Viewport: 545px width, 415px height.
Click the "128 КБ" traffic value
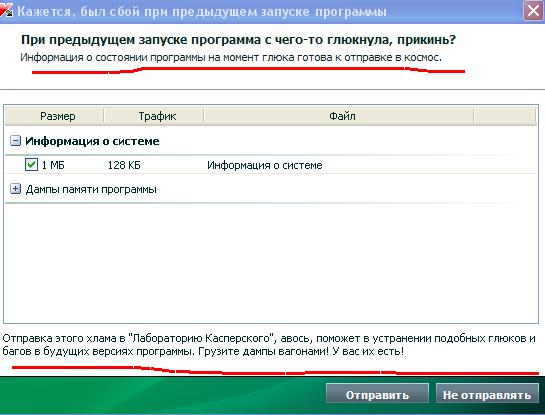(x=124, y=165)
